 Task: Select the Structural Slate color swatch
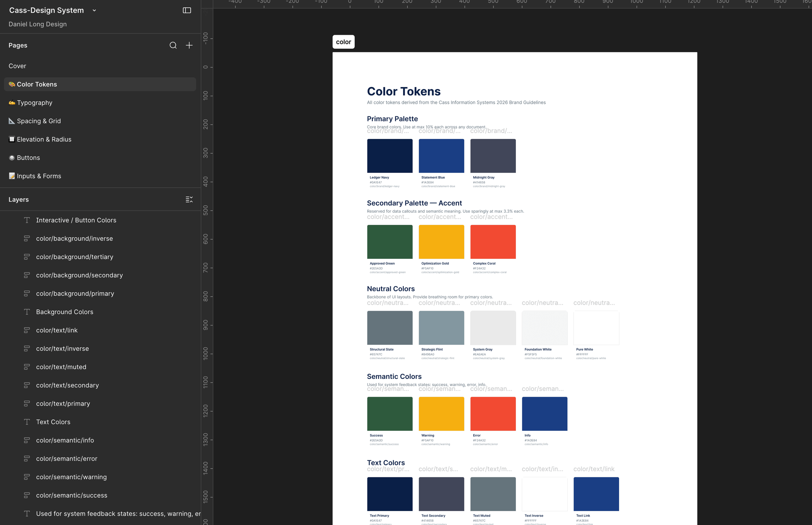click(390, 328)
